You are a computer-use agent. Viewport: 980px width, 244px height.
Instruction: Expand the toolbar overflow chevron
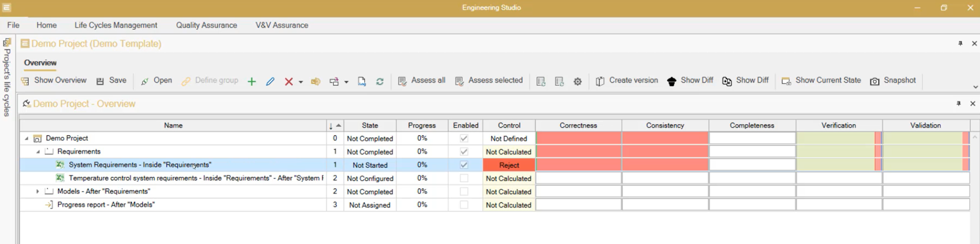pyautogui.click(x=975, y=87)
